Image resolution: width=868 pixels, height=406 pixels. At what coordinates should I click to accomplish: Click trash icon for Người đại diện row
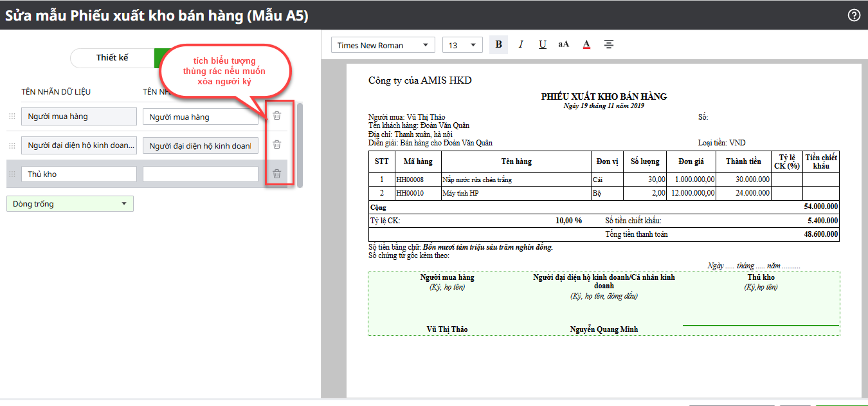276,145
